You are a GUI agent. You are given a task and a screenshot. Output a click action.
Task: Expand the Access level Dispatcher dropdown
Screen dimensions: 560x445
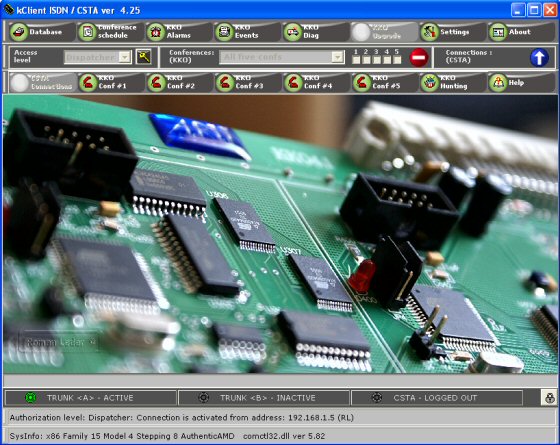[x=125, y=57]
